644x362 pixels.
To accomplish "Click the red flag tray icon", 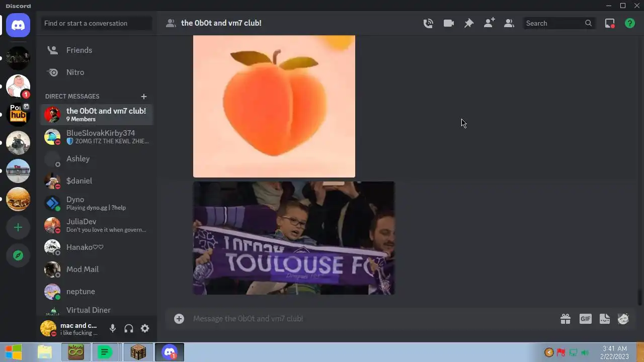I will [x=561, y=352].
